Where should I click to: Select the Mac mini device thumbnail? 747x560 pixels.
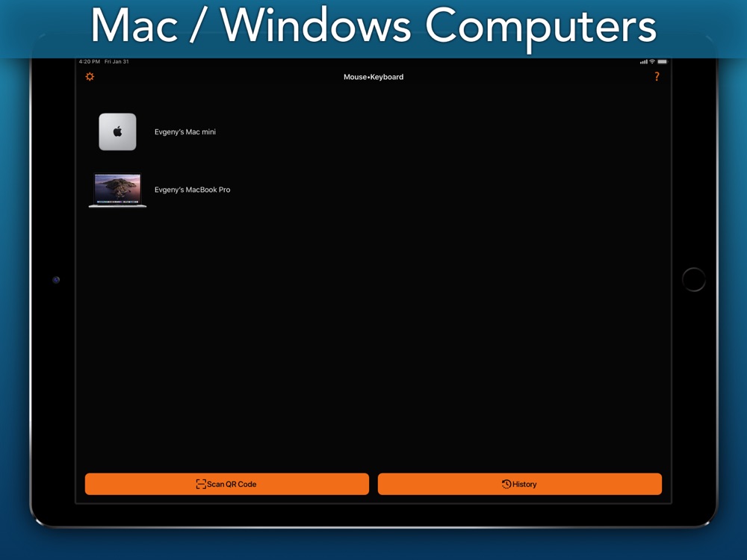[117, 132]
